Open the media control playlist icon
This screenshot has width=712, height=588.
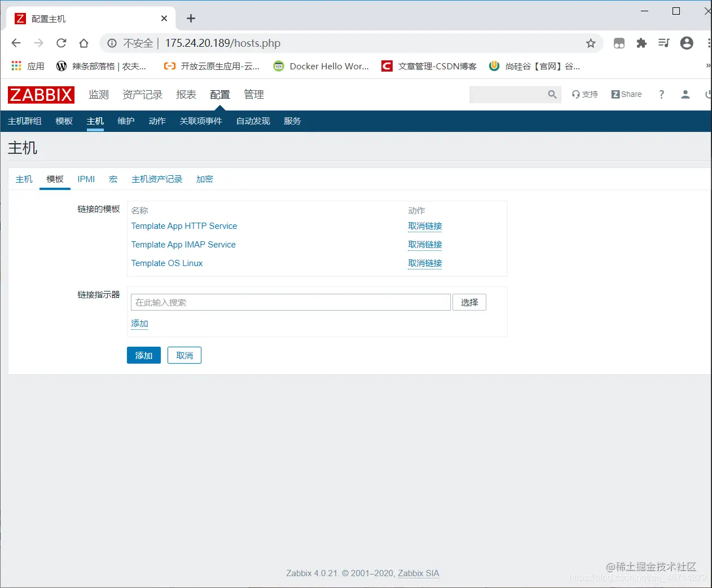pyautogui.click(x=664, y=43)
